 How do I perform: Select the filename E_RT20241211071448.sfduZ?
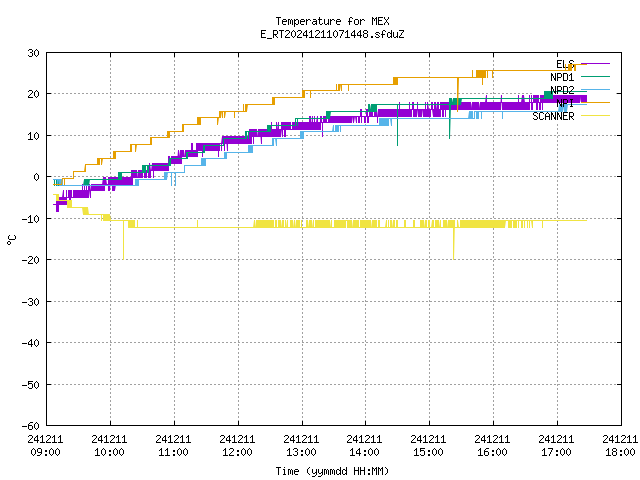tap(332, 34)
